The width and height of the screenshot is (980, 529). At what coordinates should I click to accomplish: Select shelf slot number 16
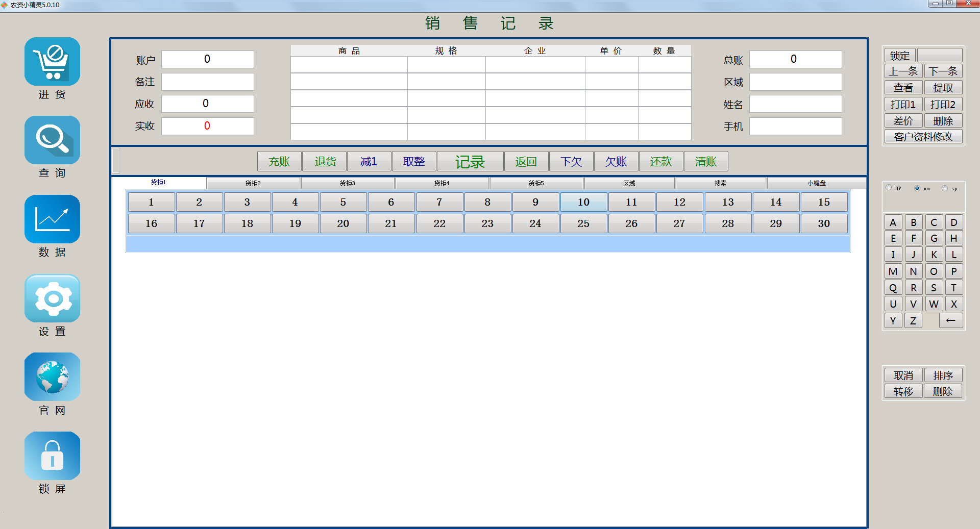point(151,223)
